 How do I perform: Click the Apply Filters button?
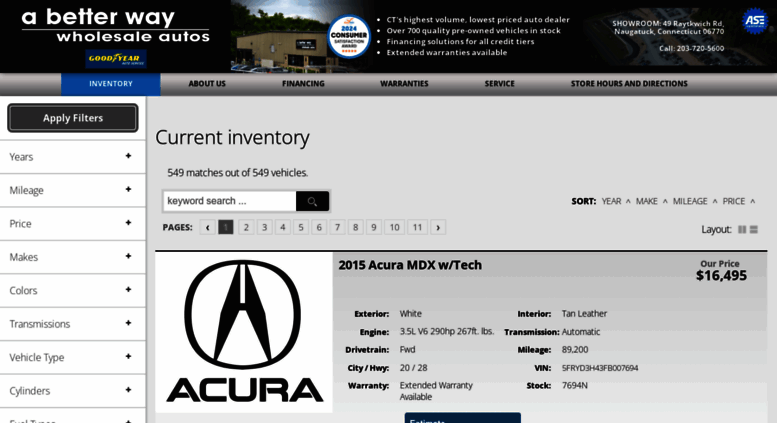point(73,118)
